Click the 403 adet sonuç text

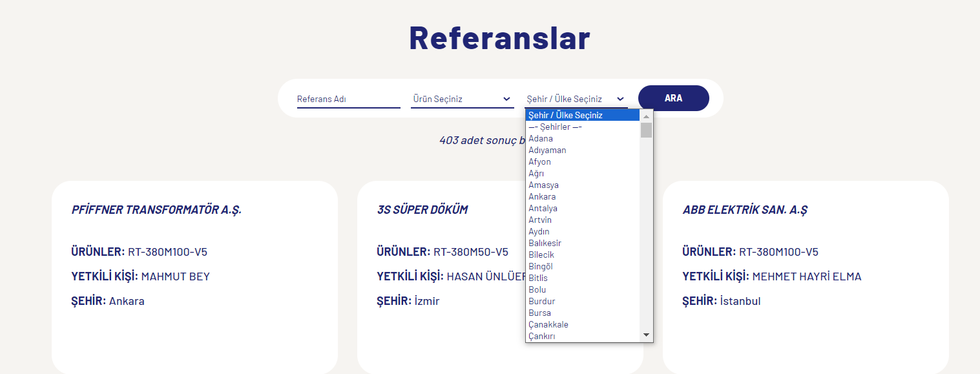481,140
